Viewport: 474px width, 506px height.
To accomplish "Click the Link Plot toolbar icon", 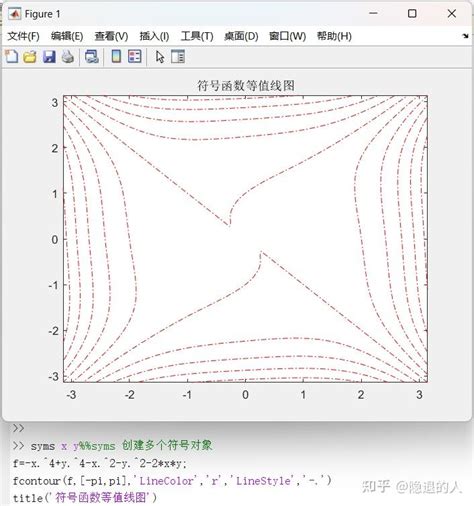I will pyautogui.click(x=92, y=57).
